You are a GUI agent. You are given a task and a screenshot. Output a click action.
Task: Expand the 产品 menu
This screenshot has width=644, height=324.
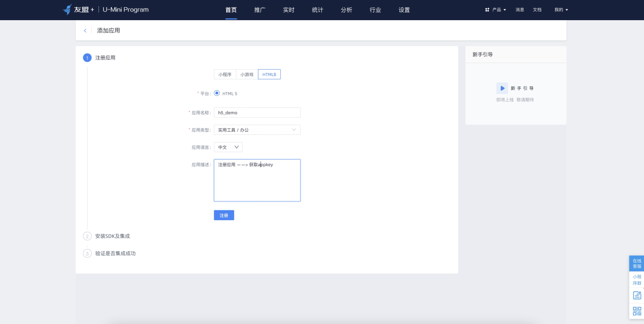coord(499,9)
